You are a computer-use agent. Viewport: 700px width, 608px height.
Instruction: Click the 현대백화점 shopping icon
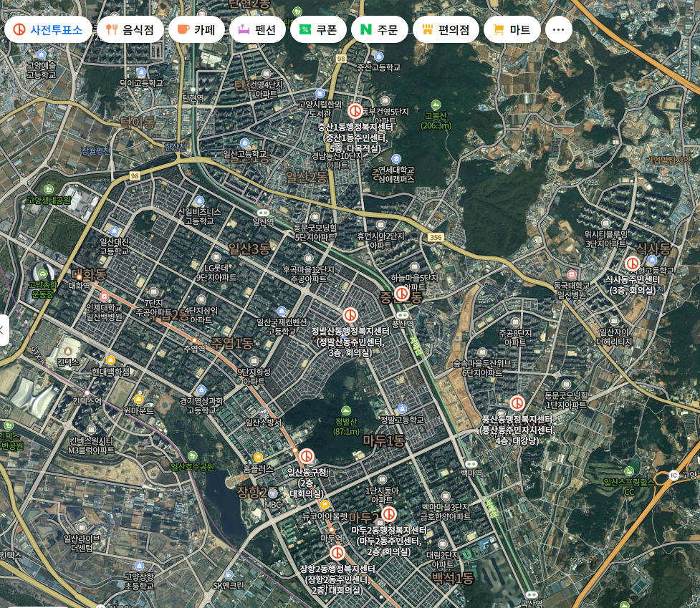pyautogui.click(x=110, y=360)
